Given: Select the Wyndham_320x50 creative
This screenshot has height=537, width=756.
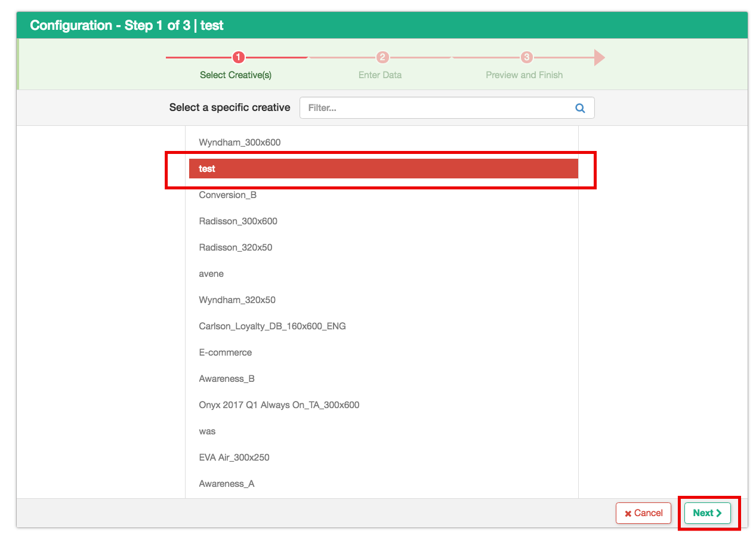Looking at the screenshot, I should (237, 300).
